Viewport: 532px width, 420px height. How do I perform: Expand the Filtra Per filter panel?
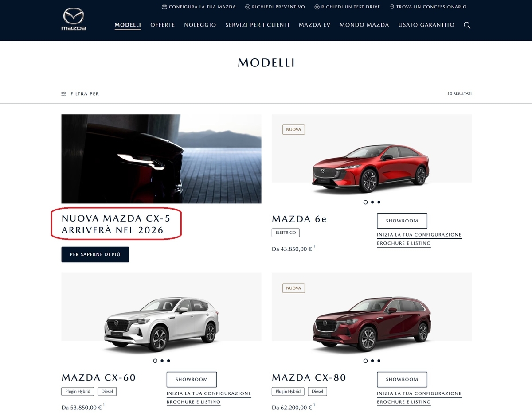80,94
